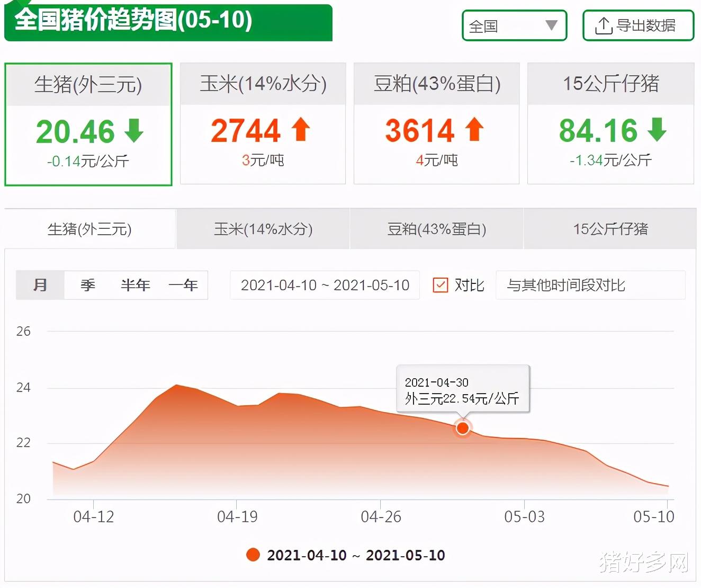Screen dimensions: 701x588
Task: Click the 4元/吨 change text
Action: click(437, 160)
